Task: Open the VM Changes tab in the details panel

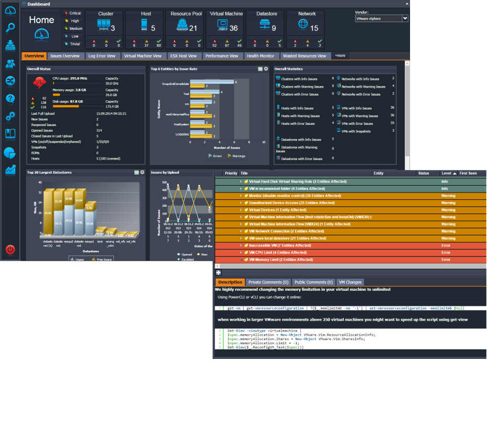Action: (350, 282)
